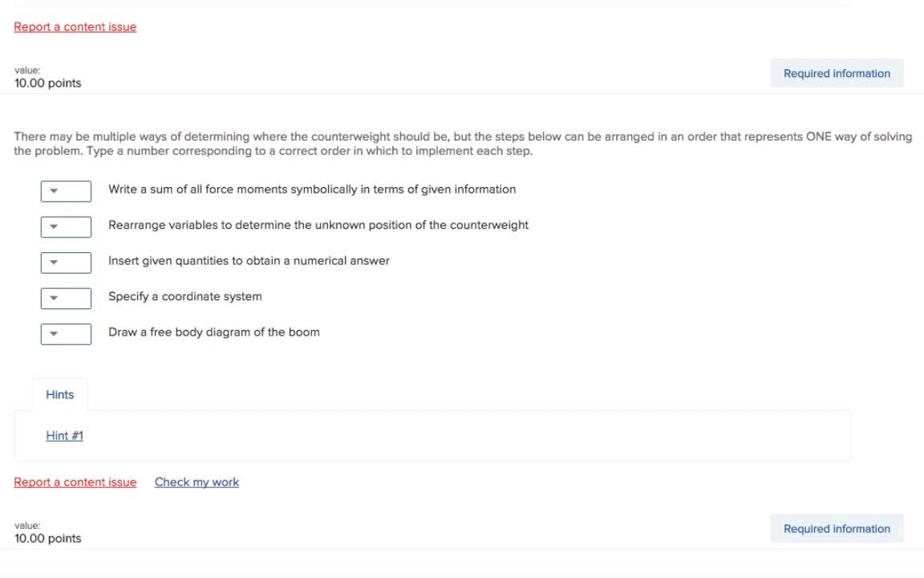Click the "Specify a coordinate system" label
This screenshot has width=924, height=578.
(185, 297)
